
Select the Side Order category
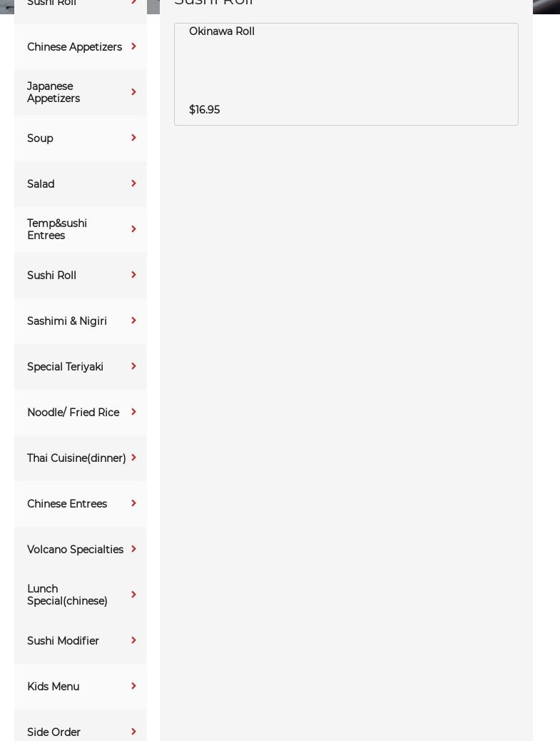tap(54, 732)
